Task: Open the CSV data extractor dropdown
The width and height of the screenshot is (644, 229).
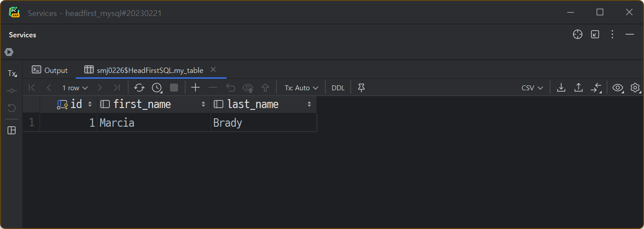Action: [532, 88]
